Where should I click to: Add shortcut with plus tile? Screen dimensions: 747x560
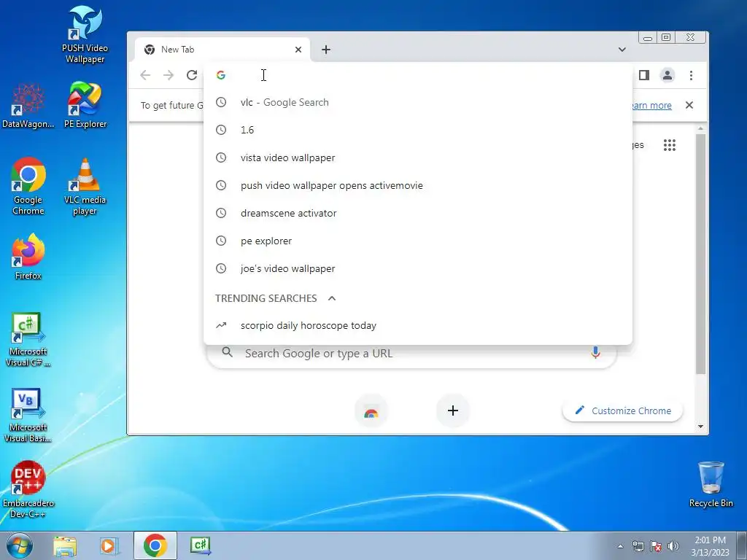452,411
